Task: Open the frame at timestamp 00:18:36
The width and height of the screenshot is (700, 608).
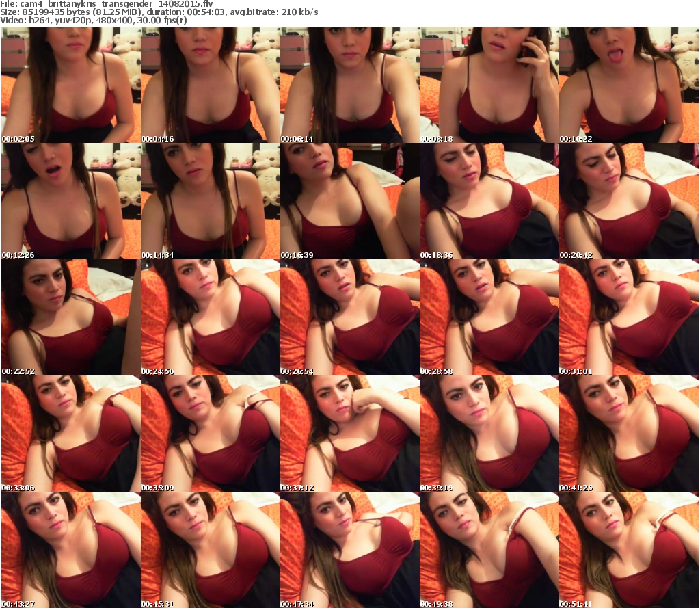Action: [489, 201]
